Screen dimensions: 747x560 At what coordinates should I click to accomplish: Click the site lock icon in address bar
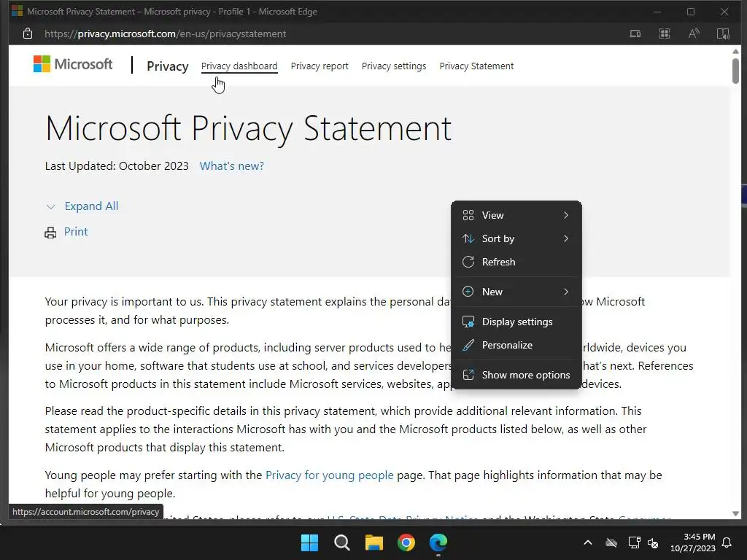pyautogui.click(x=28, y=34)
